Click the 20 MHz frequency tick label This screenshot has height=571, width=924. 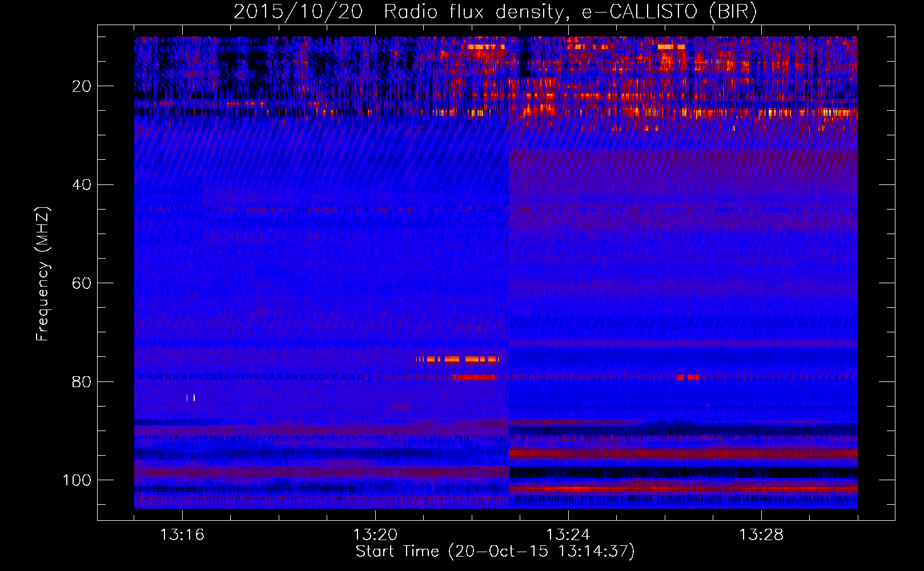[x=82, y=86]
